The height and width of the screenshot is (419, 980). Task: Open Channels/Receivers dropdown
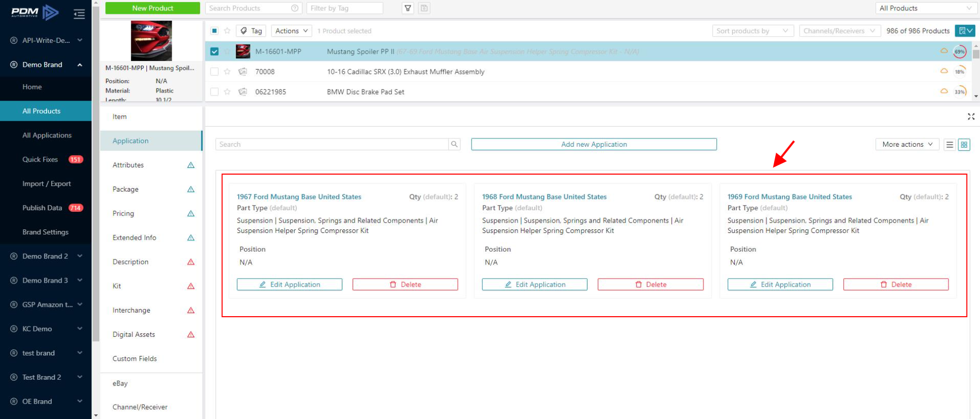pos(840,31)
